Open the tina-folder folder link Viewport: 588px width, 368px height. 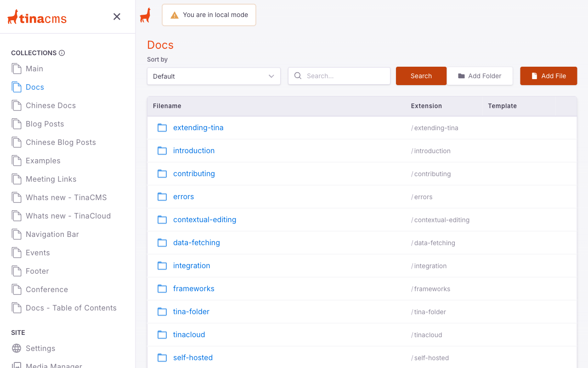191,311
